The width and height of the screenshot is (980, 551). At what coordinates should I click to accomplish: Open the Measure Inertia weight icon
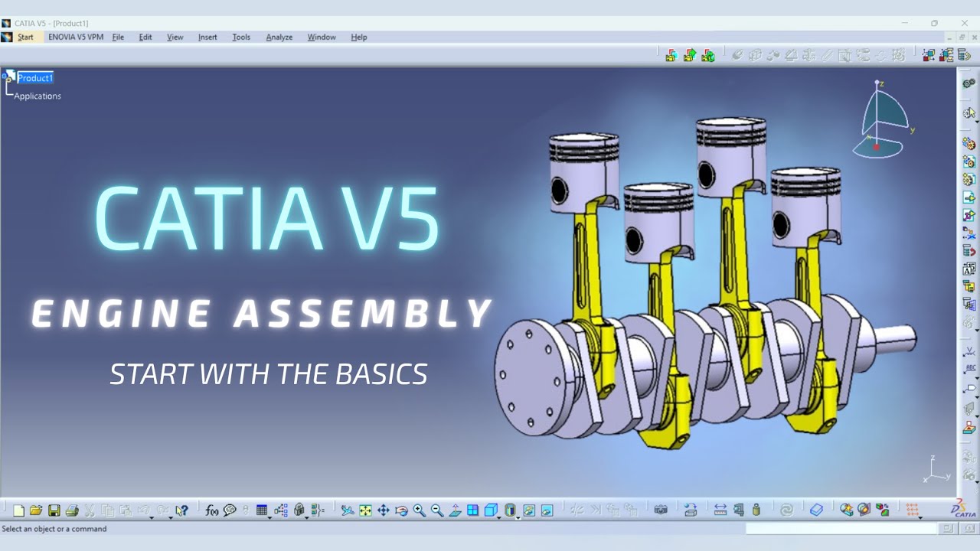tap(756, 510)
